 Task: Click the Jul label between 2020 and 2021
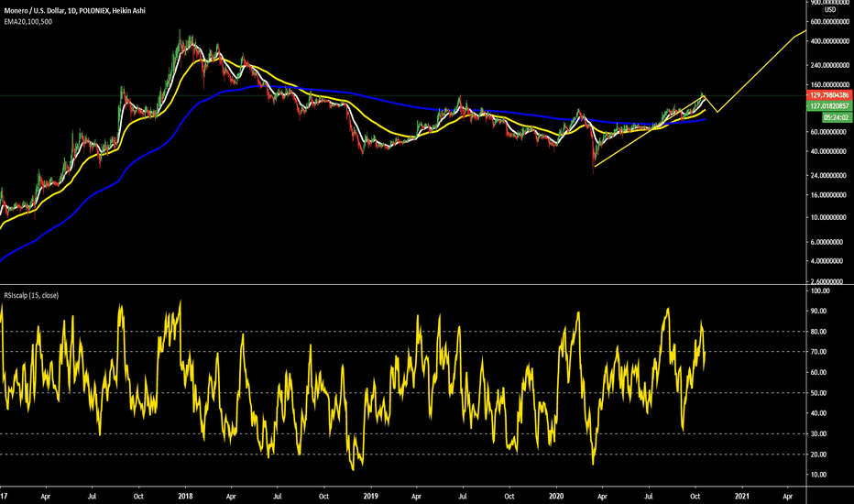(x=649, y=497)
